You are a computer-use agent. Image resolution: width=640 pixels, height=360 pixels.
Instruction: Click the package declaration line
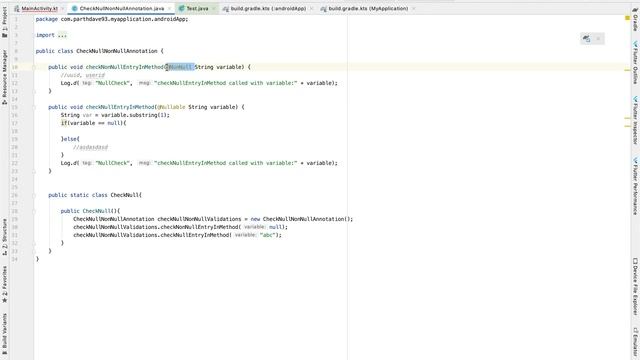[x=112, y=19]
